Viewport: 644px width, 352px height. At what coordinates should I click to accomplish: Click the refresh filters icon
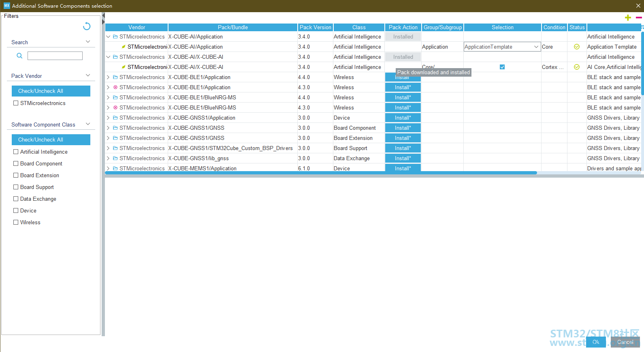tap(87, 26)
